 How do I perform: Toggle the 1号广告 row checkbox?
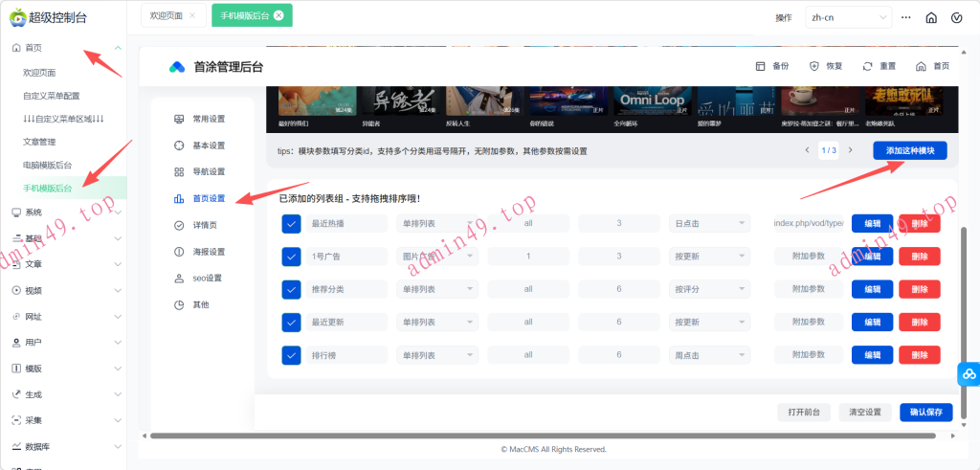292,257
